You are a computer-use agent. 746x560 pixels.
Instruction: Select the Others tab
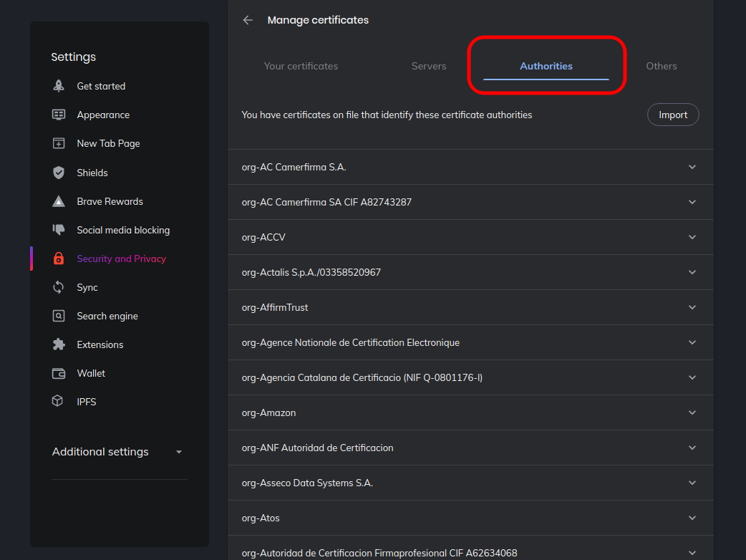point(661,66)
